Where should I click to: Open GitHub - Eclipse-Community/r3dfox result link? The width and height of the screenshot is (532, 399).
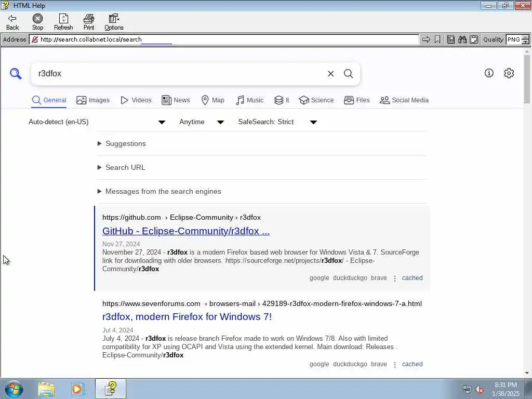click(x=186, y=231)
